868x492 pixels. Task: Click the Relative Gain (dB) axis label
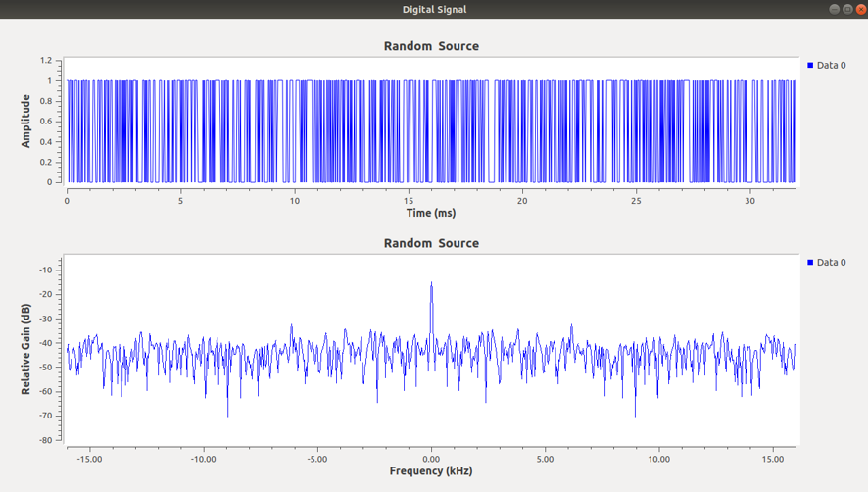(x=26, y=349)
